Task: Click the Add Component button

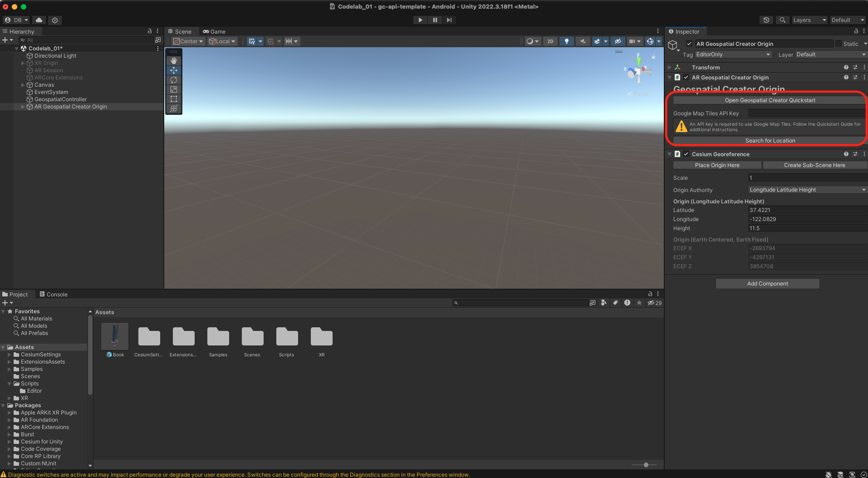Action: (x=767, y=284)
